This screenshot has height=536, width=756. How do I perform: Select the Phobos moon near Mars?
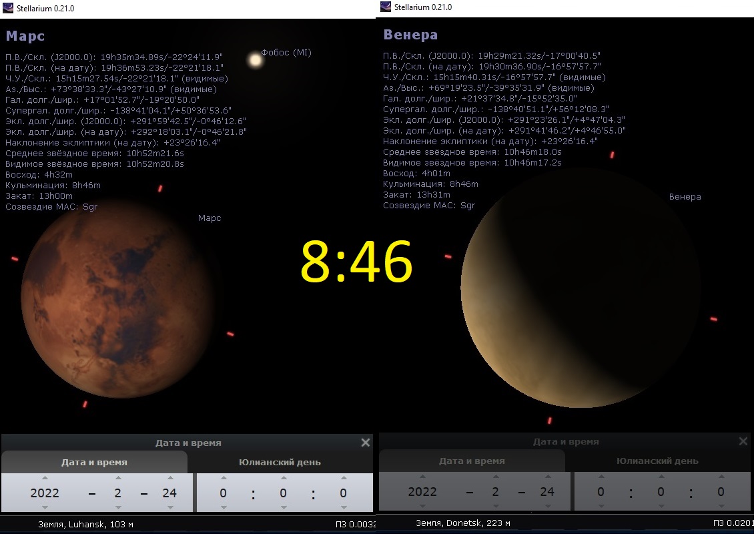coord(255,60)
